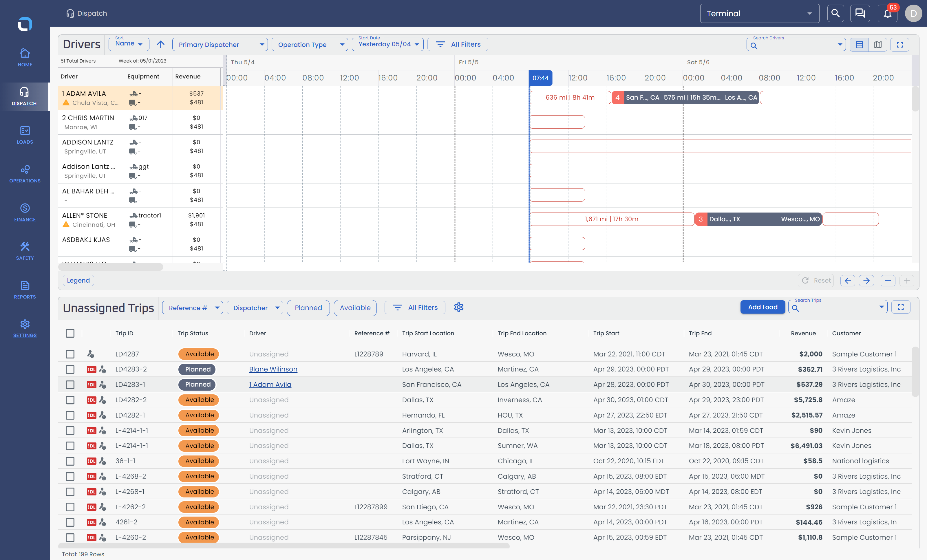Open Finance section in sidebar
Screen dimensions: 927x560
point(25,213)
